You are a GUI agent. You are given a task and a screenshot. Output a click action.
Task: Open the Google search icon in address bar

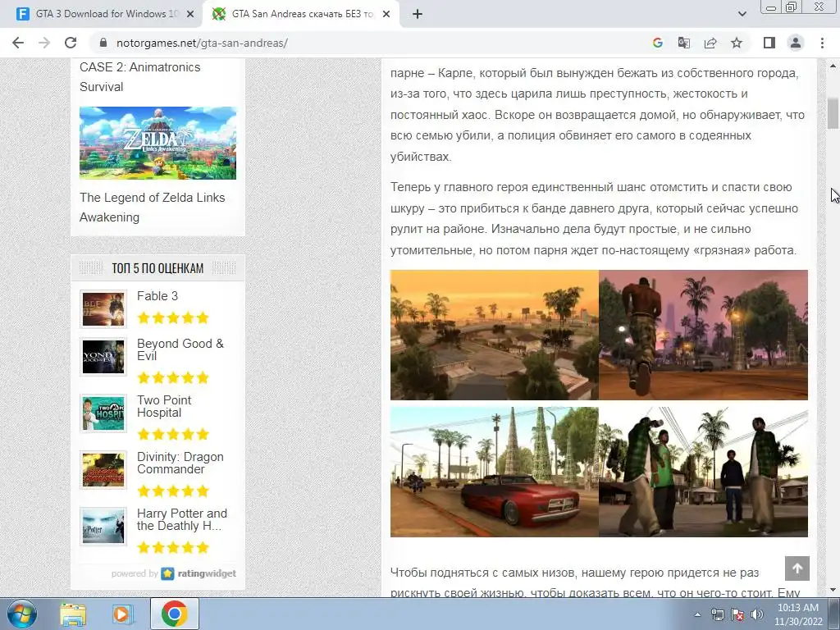[657, 43]
